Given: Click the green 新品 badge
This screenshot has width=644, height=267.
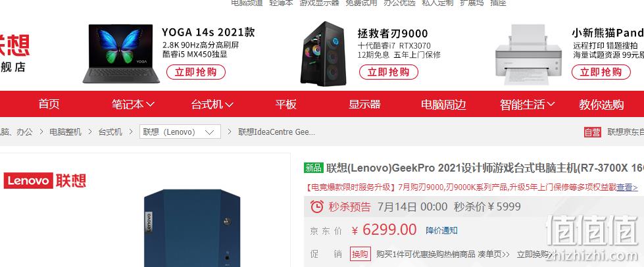Looking at the screenshot, I should [314, 168].
